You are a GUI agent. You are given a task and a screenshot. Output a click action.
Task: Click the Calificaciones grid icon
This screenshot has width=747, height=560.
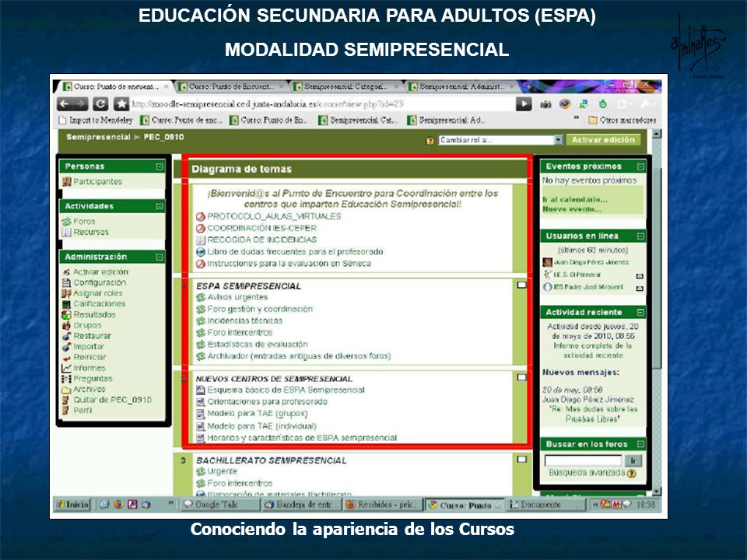pyautogui.click(x=66, y=304)
